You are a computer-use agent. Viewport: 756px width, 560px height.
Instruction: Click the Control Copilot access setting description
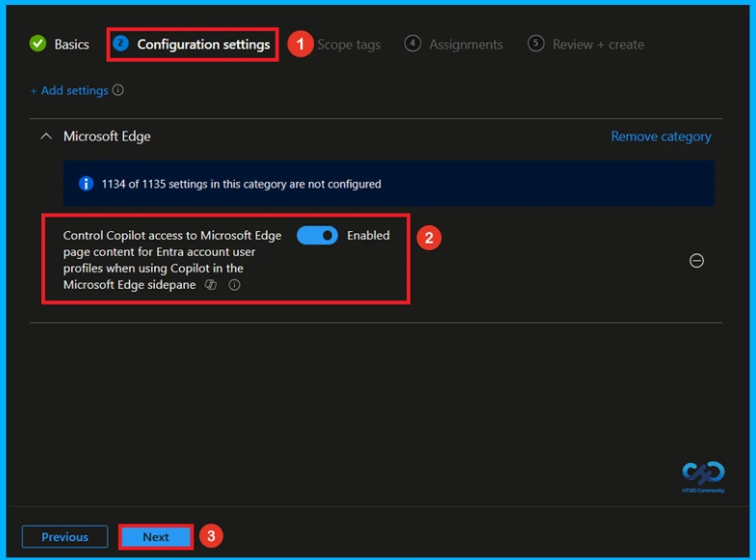[x=172, y=260]
